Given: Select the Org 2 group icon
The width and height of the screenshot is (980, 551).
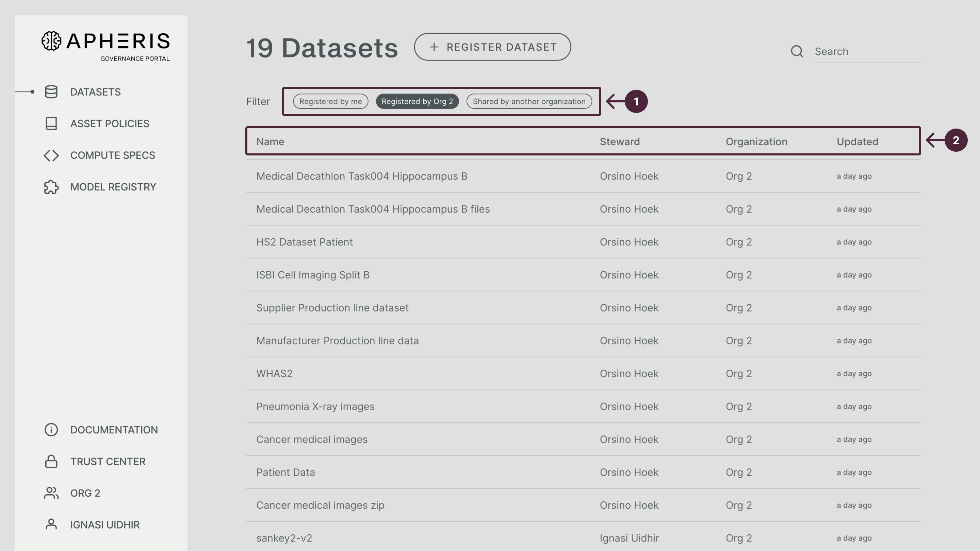Looking at the screenshot, I should (51, 493).
